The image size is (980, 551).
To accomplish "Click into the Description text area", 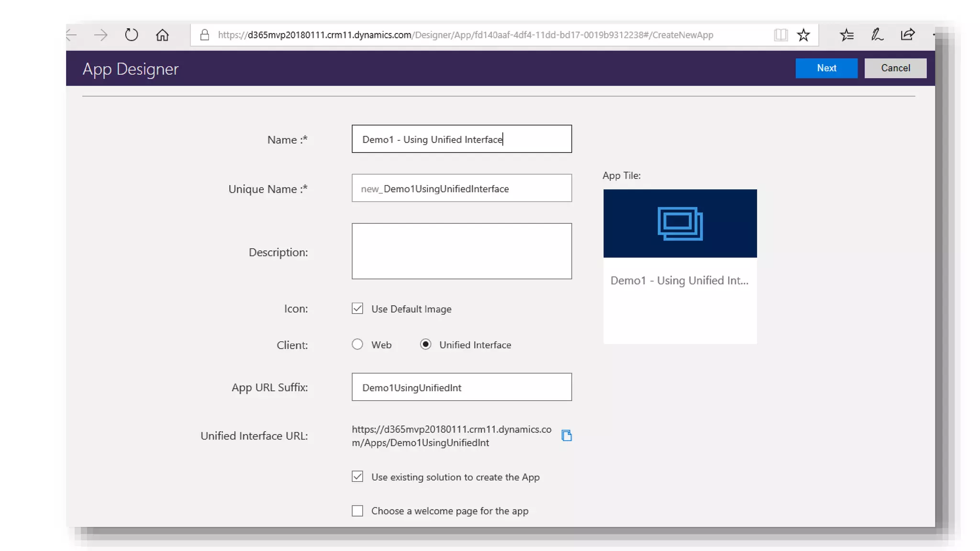I will coord(461,251).
